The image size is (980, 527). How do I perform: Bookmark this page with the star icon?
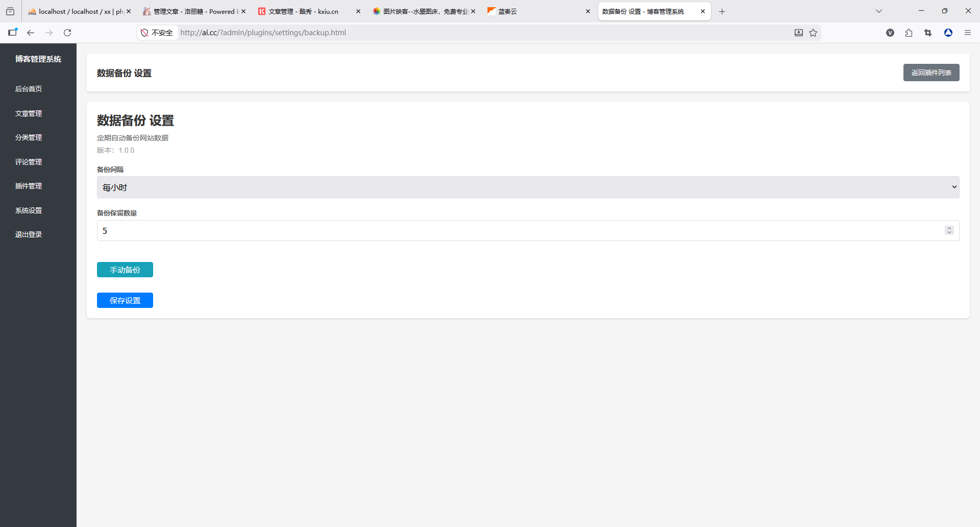[813, 33]
